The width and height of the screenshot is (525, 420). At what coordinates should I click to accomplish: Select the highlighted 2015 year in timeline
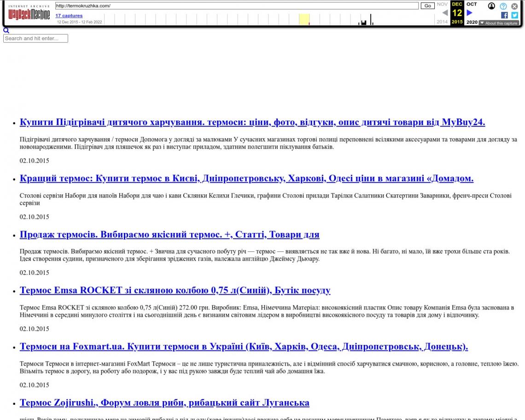point(304,19)
